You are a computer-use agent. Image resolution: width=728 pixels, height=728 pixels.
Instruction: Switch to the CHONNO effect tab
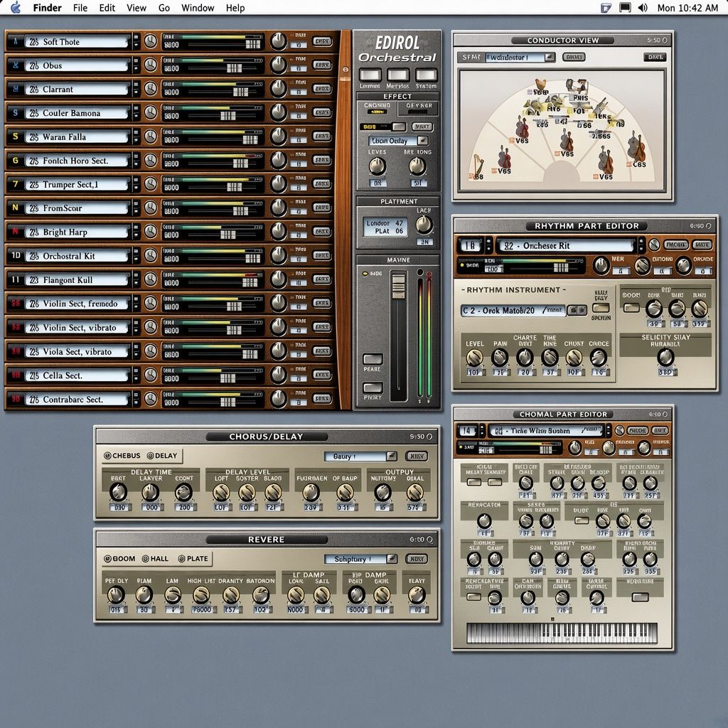pyautogui.click(x=377, y=108)
